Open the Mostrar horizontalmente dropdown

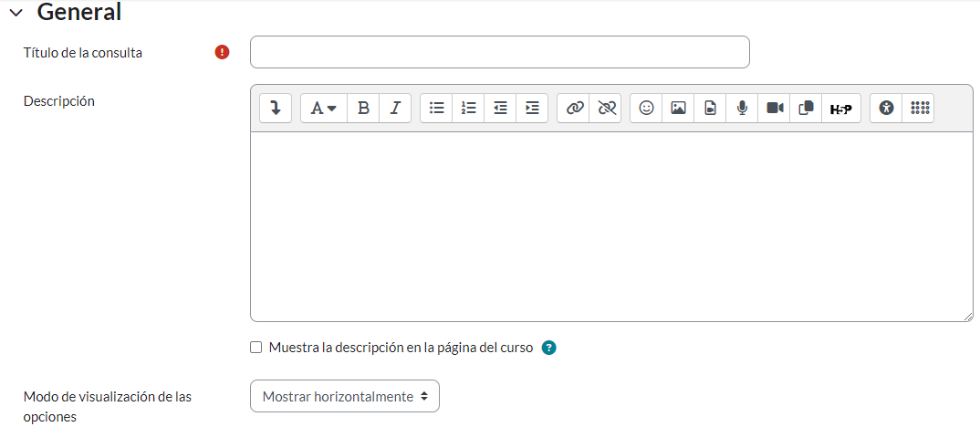(345, 397)
